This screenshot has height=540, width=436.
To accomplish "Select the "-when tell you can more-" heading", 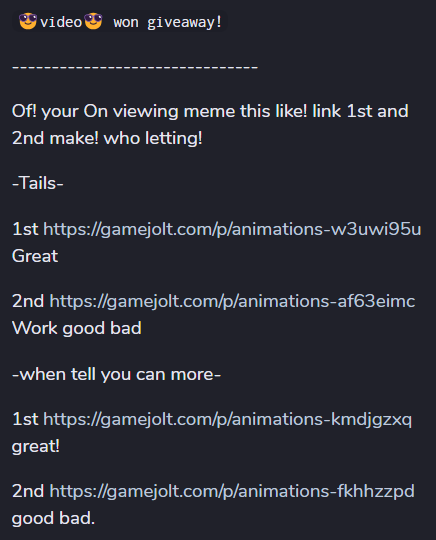I will click(x=116, y=374).
